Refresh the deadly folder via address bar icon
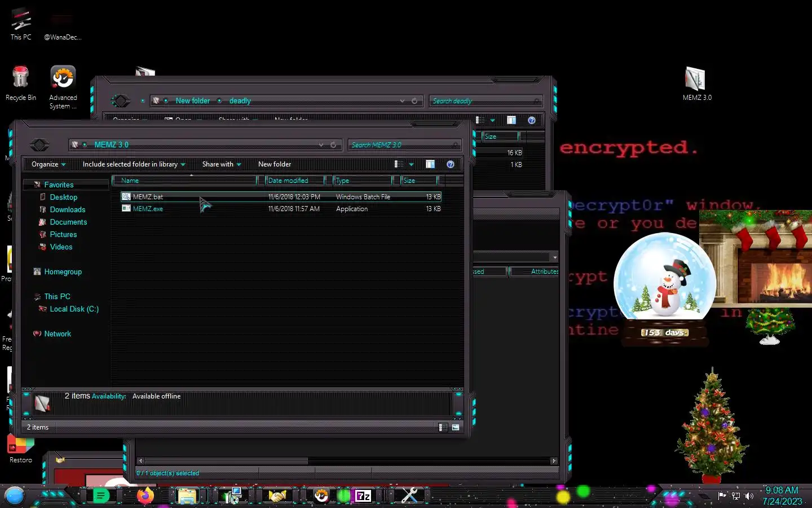 coord(414,101)
